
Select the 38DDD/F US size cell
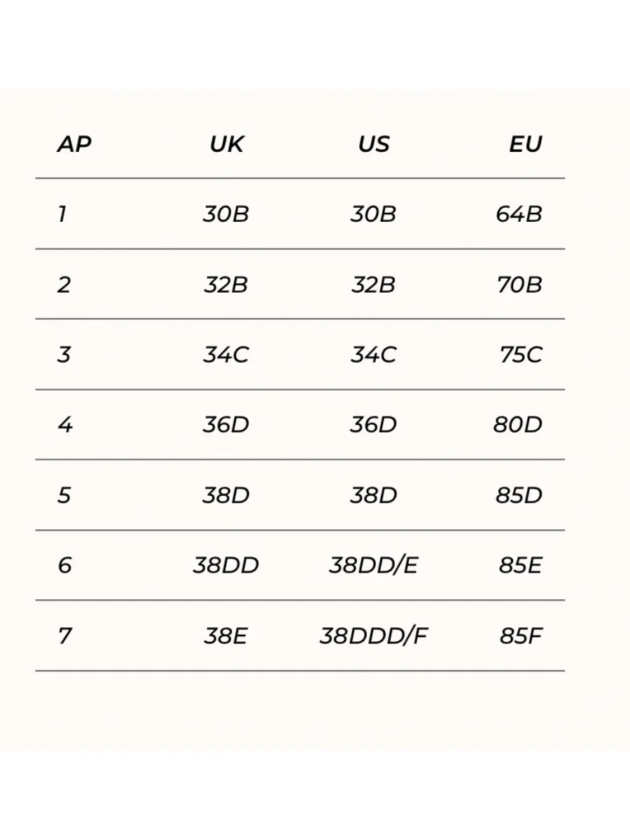pos(373,636)
